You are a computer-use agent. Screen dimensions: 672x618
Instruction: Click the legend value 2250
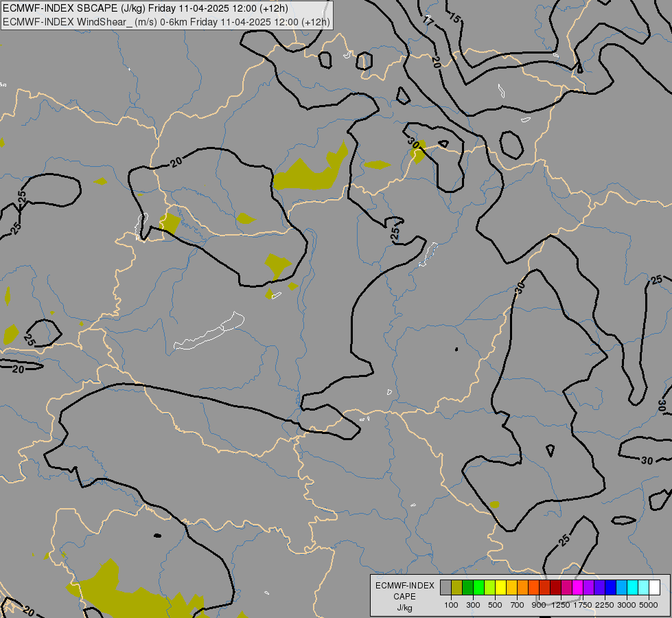point(604,605)
